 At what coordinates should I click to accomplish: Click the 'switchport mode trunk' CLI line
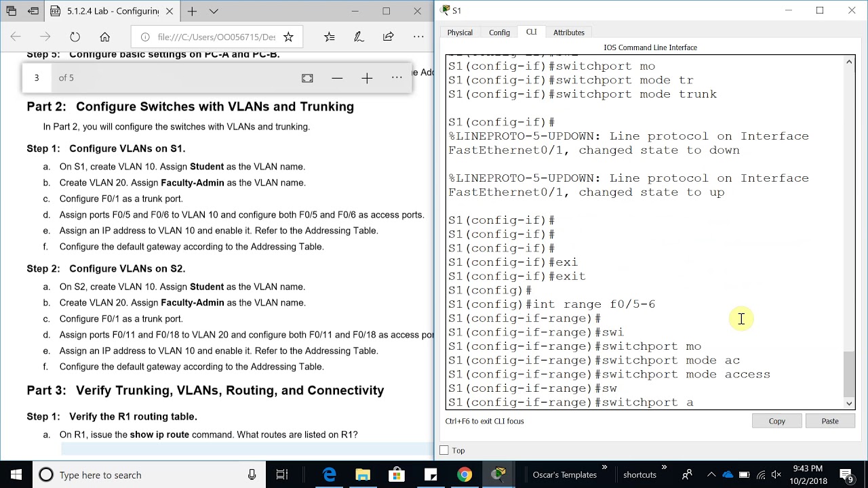pyautogui.click(x=583, y=94)
